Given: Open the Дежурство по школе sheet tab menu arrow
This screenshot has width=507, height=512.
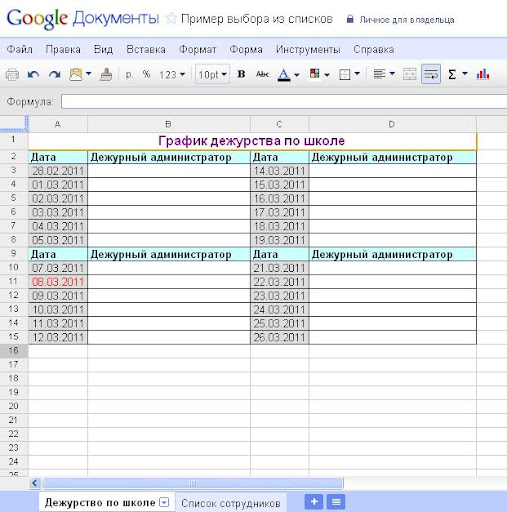Looking at the screenshot, I should point(164,502).
